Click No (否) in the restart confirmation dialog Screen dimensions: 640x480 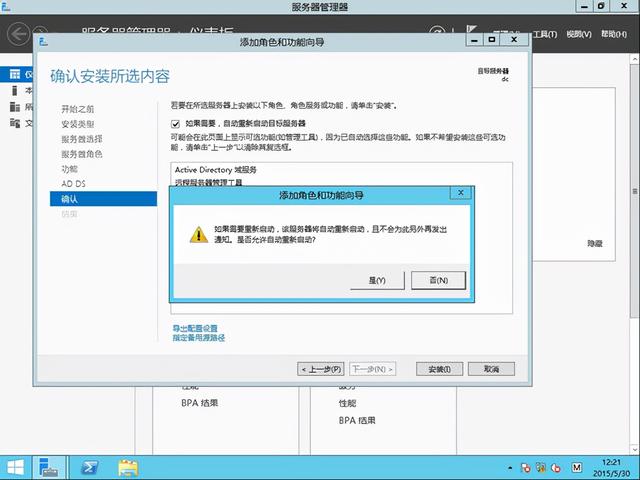click(438, 280)
